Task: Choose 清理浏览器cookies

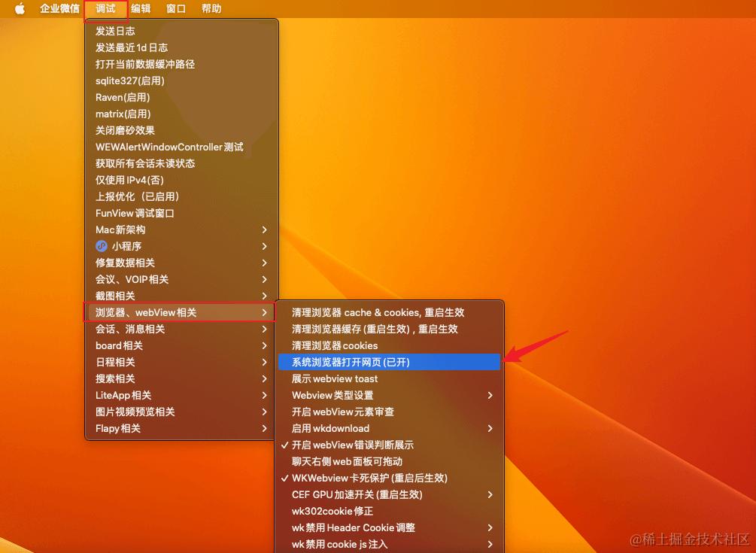Action: (x=390, y=345)
